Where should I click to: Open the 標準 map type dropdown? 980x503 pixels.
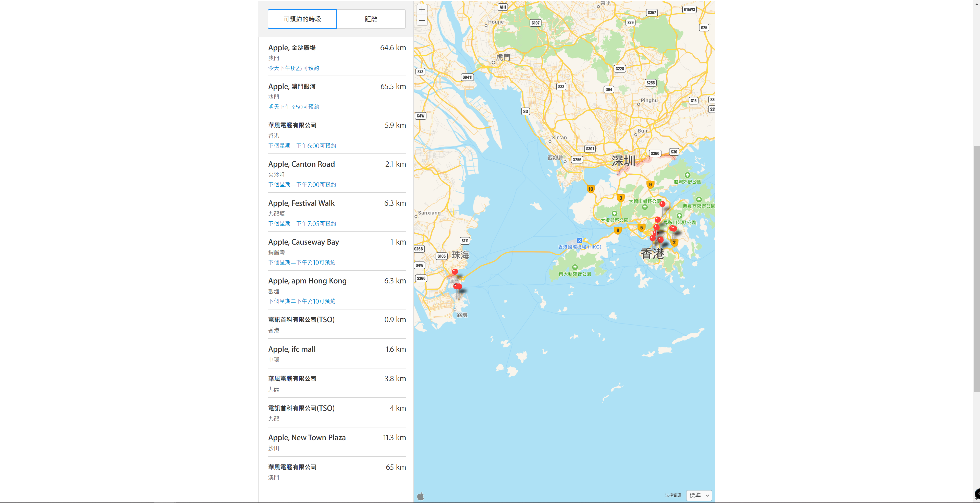[x=699, y=495]
